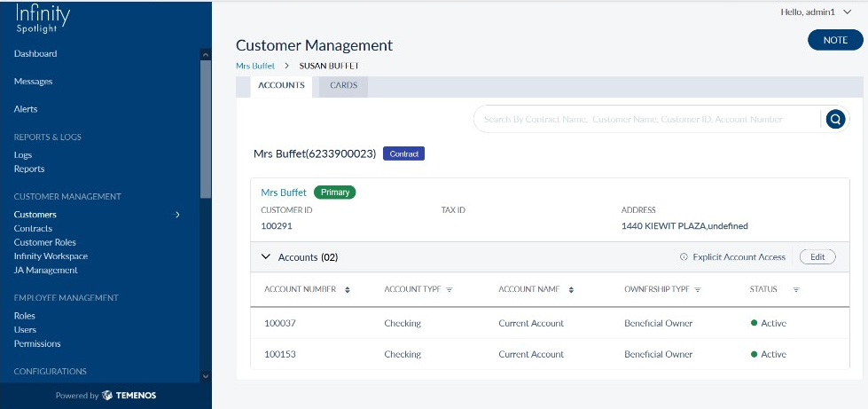Screen dimensions: 868x409
Task: Open the Status column filter icon
Action: tap(795, 289)
